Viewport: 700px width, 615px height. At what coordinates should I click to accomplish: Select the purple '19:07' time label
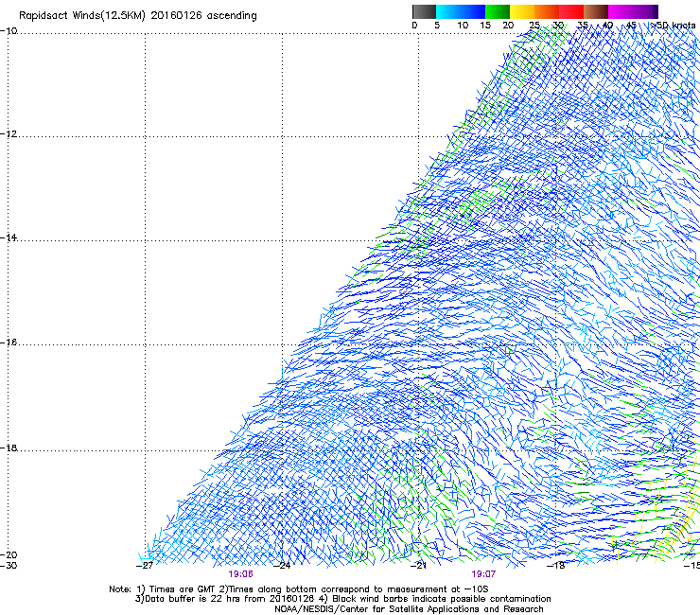click(x=483, y=574)
